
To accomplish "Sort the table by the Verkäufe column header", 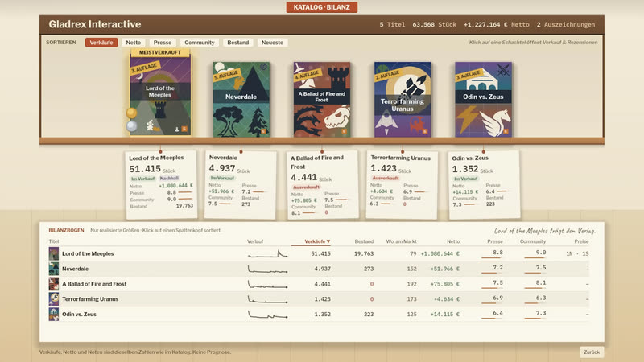I will 317,241.
